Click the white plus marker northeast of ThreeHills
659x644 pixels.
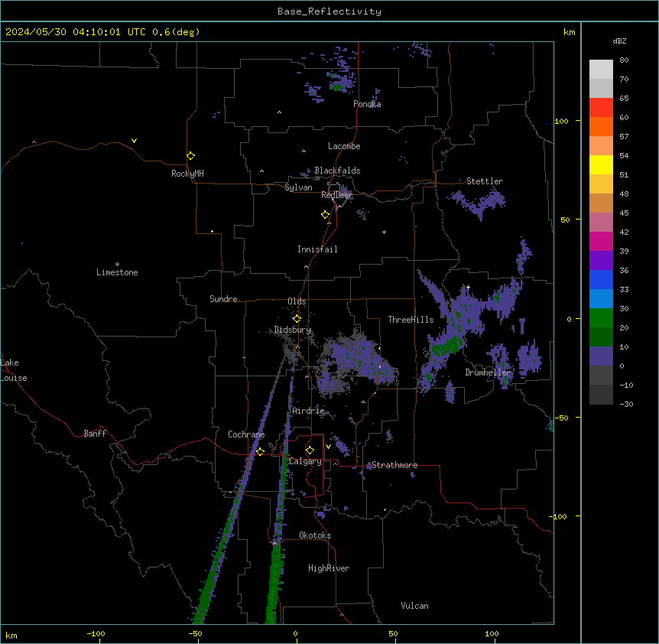click(x=468, y=287)
